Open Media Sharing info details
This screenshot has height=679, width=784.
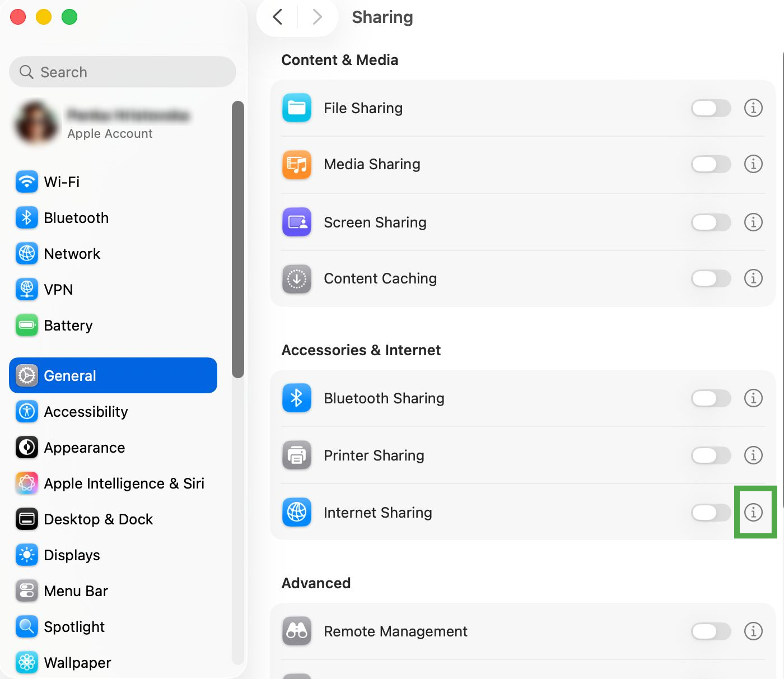(753, 164)
